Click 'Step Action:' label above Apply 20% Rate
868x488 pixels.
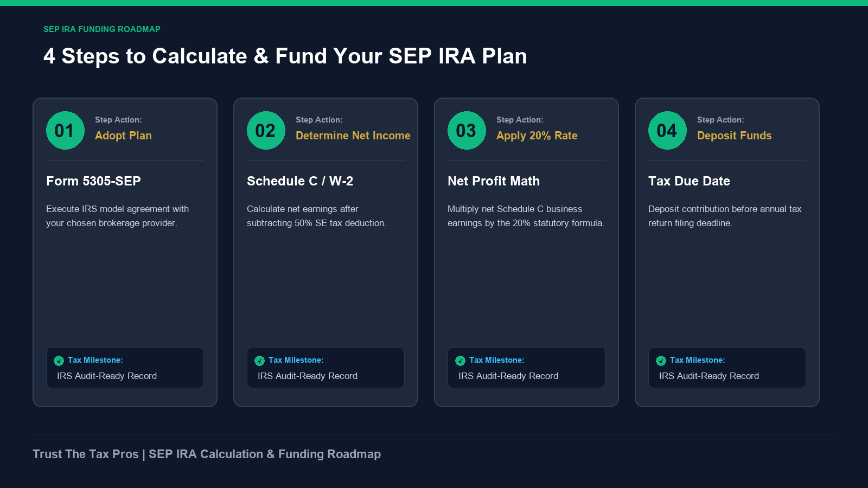click(x=520, y=120)
